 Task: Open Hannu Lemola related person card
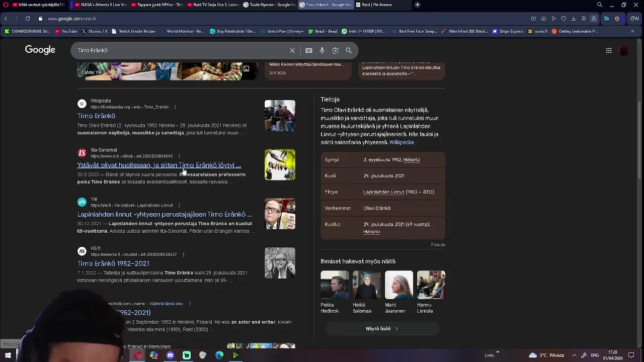point(431,293)
